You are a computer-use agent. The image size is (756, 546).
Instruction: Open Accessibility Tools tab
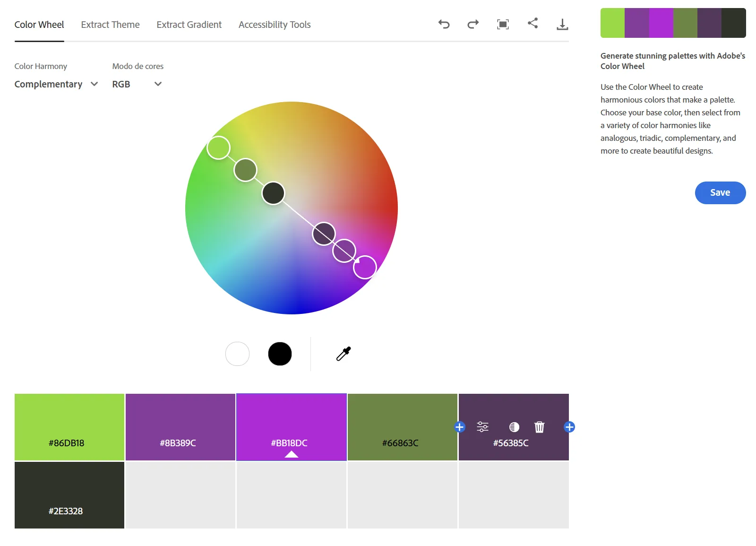point(275,25)
